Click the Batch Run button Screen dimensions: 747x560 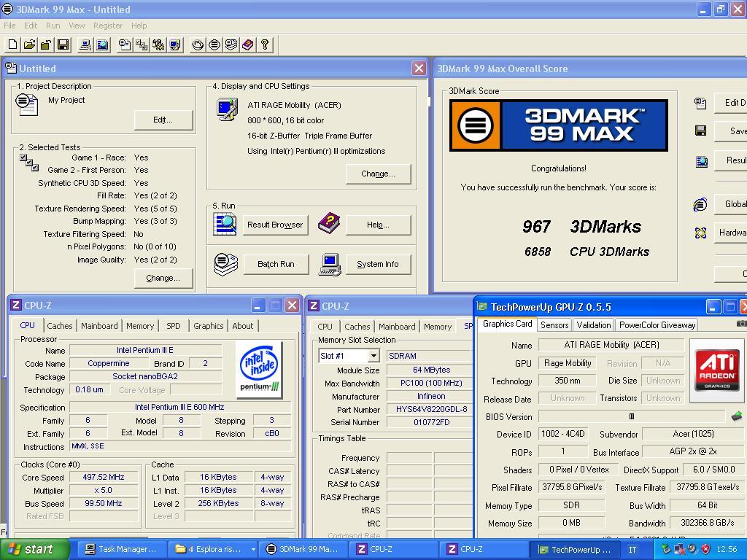276,264
